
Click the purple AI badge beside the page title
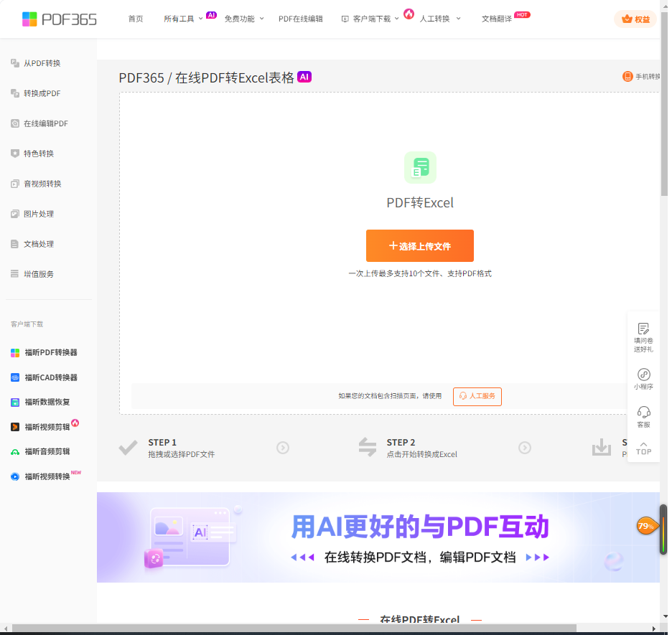[x=304, y=77]
